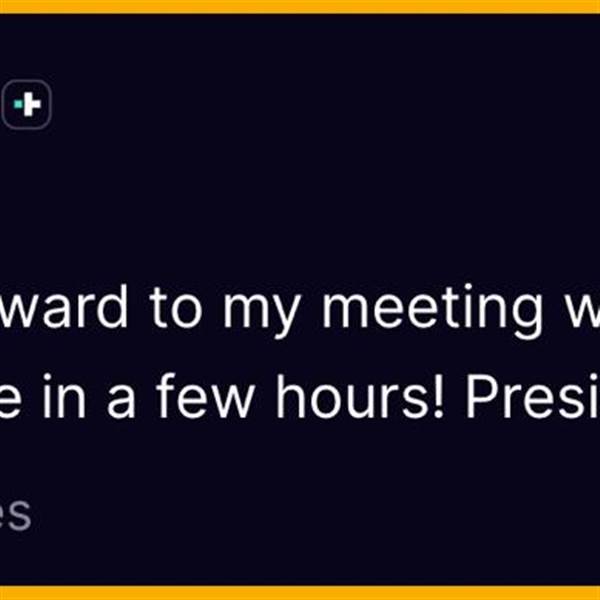
Task: Click the teal square inside the badge
Action: point(20,104)
